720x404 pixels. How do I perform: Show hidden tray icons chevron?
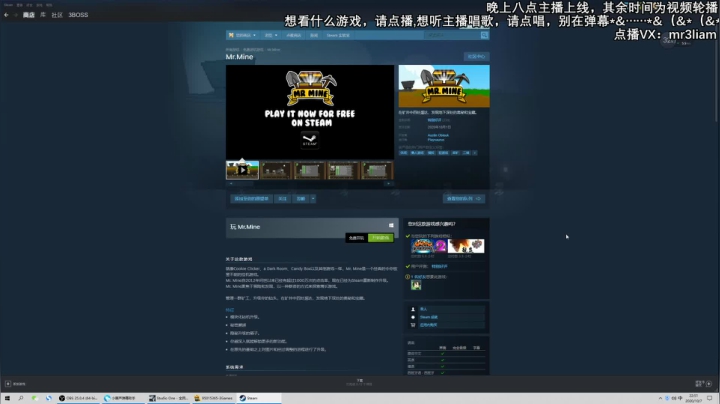click(660, 398)
